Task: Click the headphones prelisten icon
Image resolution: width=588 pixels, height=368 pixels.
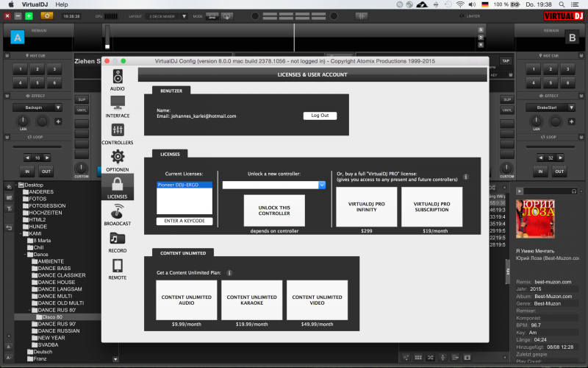Action: [x=574, y=191]
